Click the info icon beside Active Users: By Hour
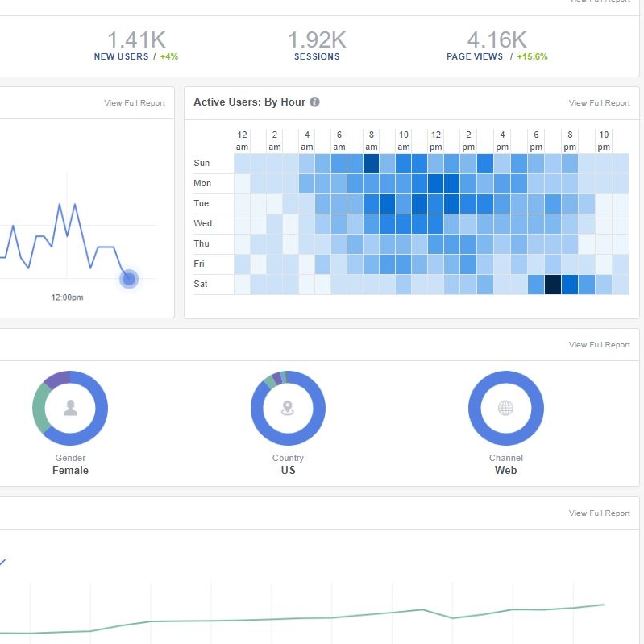Image resolution: width=644 pixels, height=644 pixels. [315, 102]
